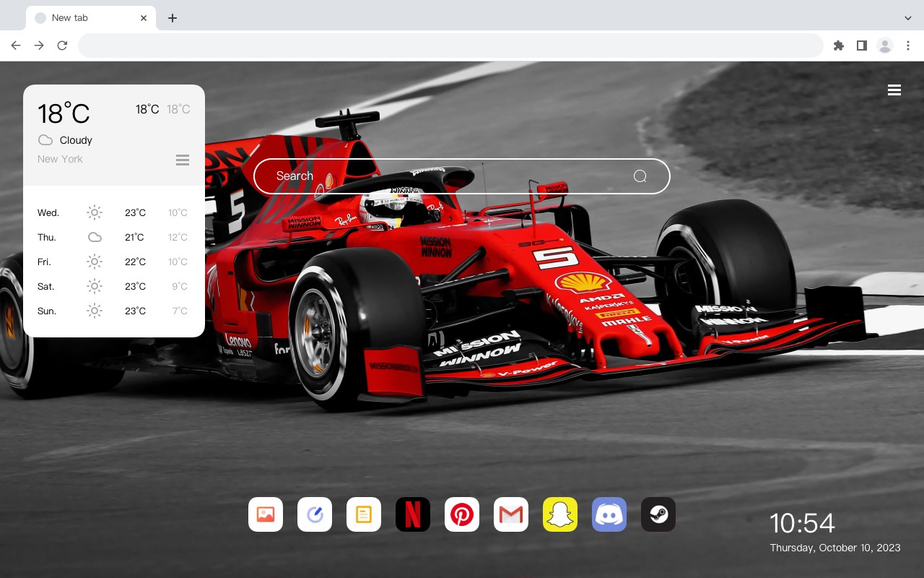Open the photo gallery shortcut icon
Image resolution: width=924 pixels, height=578 pixels.
coord(266,514)
